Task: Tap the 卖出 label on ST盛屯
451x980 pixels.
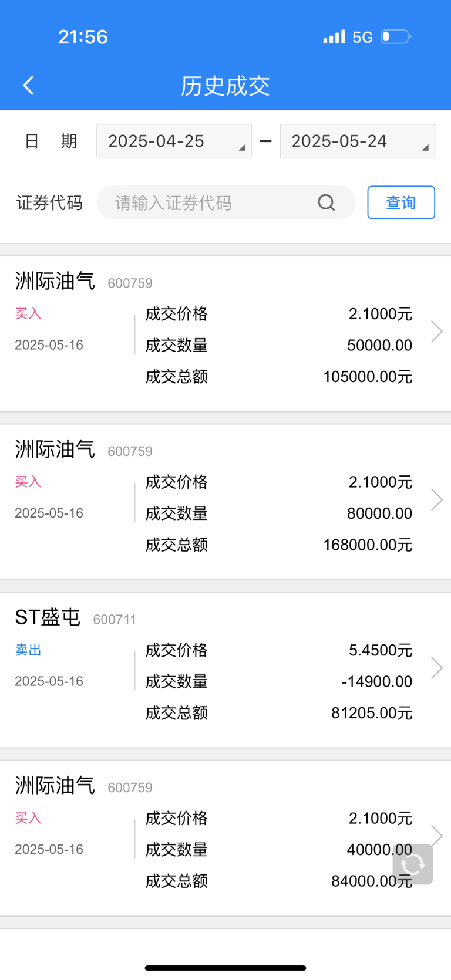Action: point(28,650)
